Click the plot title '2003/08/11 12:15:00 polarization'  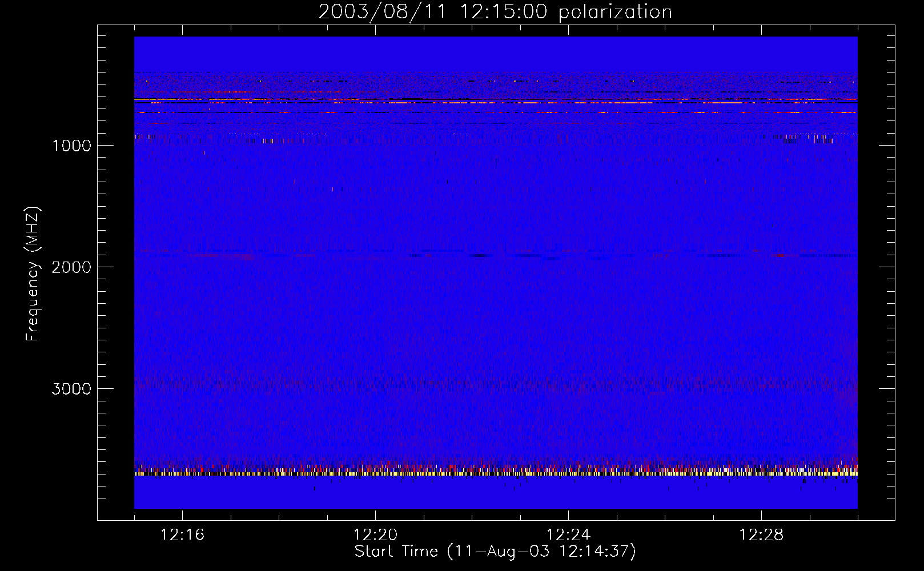[495, 12]
